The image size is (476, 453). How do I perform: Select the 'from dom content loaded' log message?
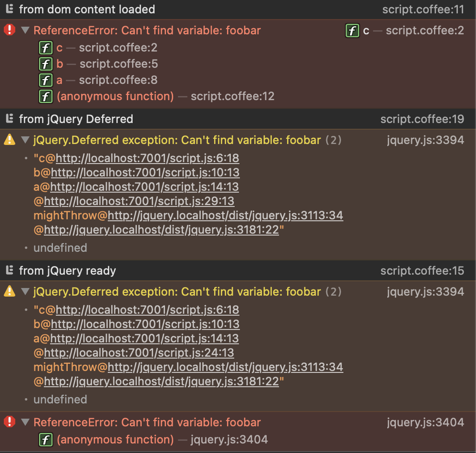pos(87,10)
